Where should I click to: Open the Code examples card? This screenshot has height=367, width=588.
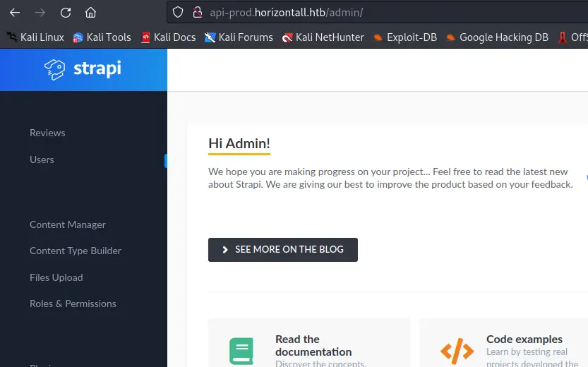[x=503, y=342]
